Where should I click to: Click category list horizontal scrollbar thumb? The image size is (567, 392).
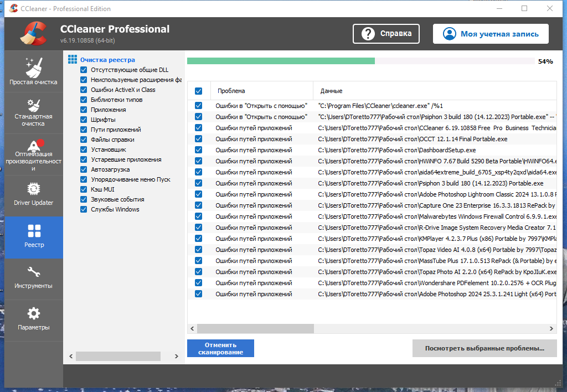(118, 356)
